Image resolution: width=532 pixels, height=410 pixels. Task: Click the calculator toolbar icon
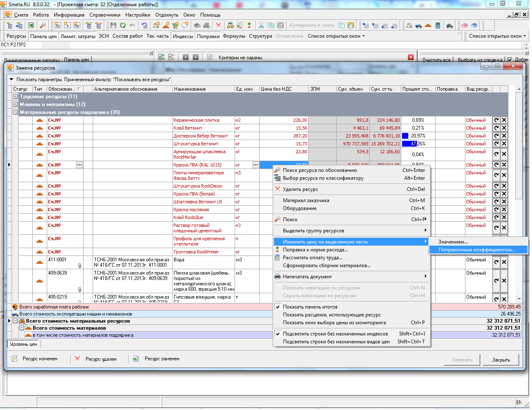point(438,25)
